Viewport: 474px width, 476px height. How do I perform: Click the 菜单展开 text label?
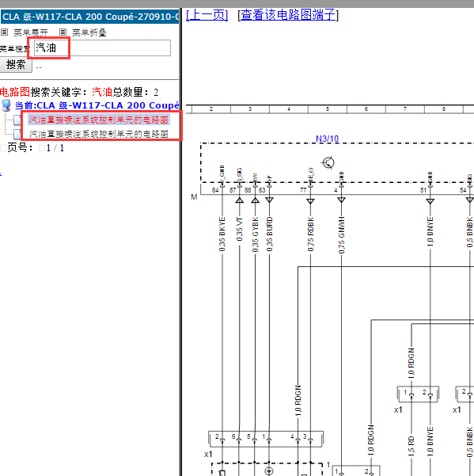click(x=31, y=32)
